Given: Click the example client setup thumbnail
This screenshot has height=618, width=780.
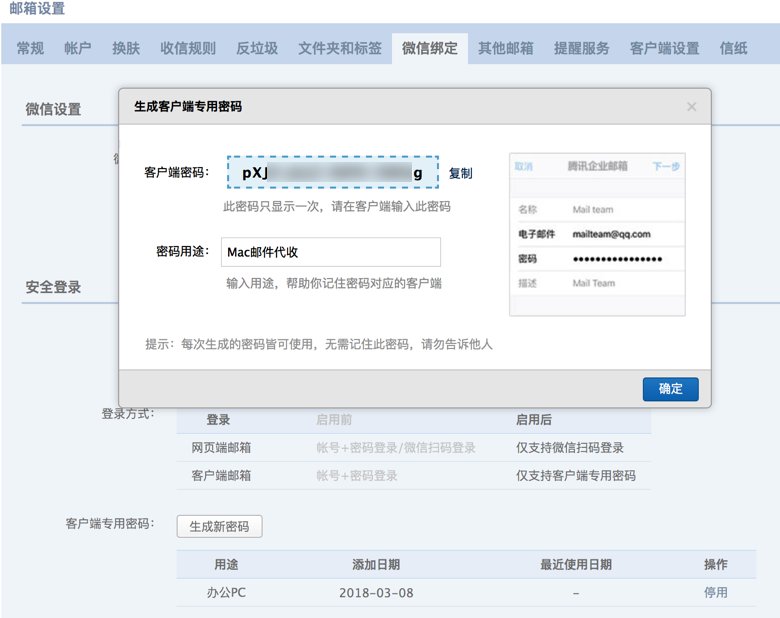Looking at the screenshot, I should coord(597,234).
